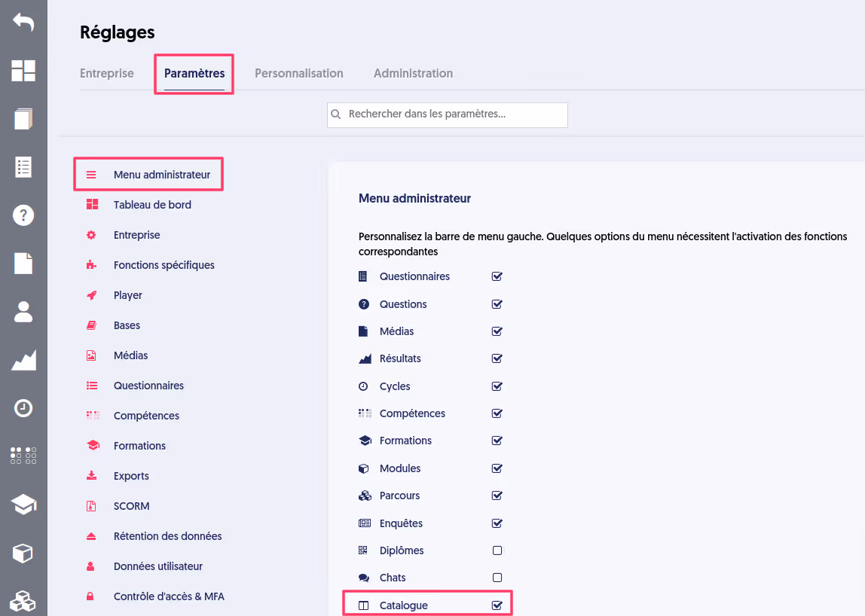Open the results chart icon in sidebar

click(x=23, y=360)
